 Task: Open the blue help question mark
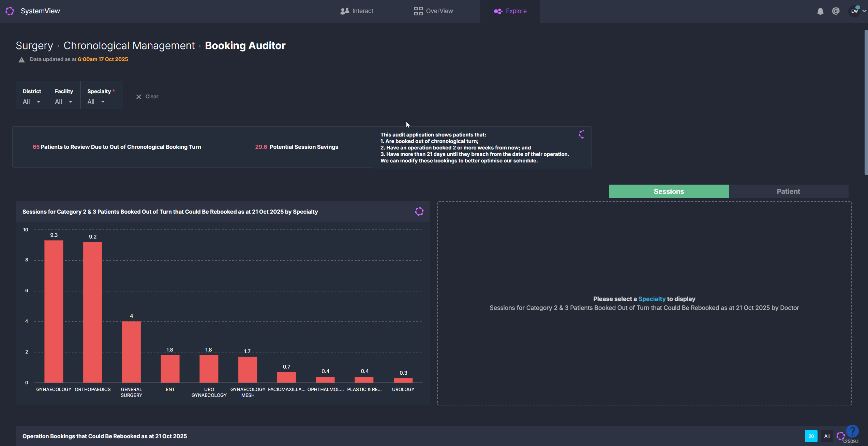(852, 431)
